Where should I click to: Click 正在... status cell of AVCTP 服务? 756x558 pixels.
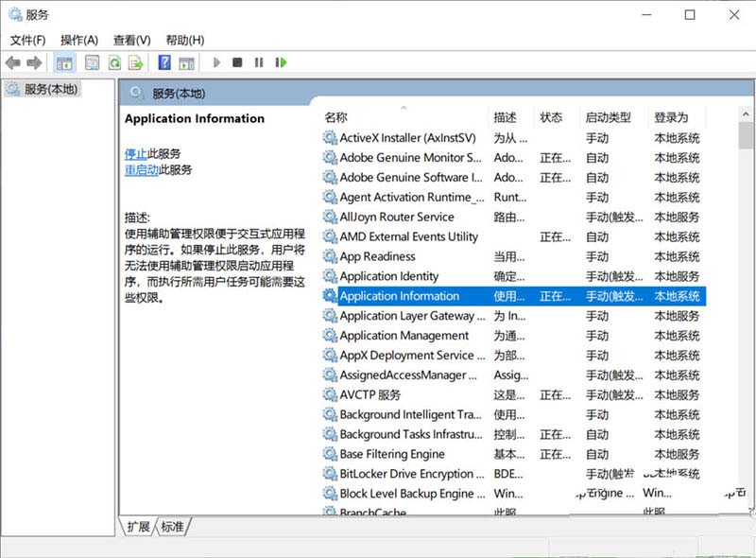555,395
